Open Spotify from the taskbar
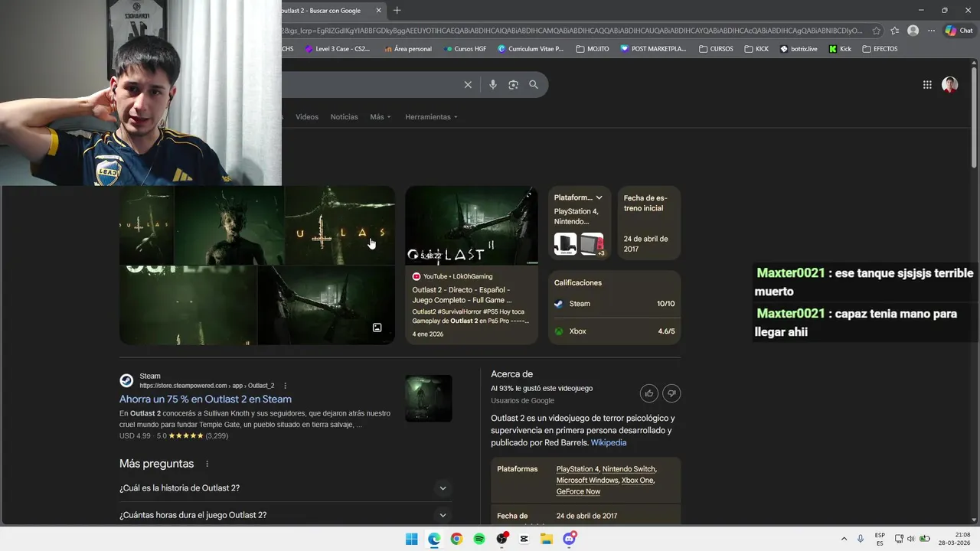 click(479, 539)
